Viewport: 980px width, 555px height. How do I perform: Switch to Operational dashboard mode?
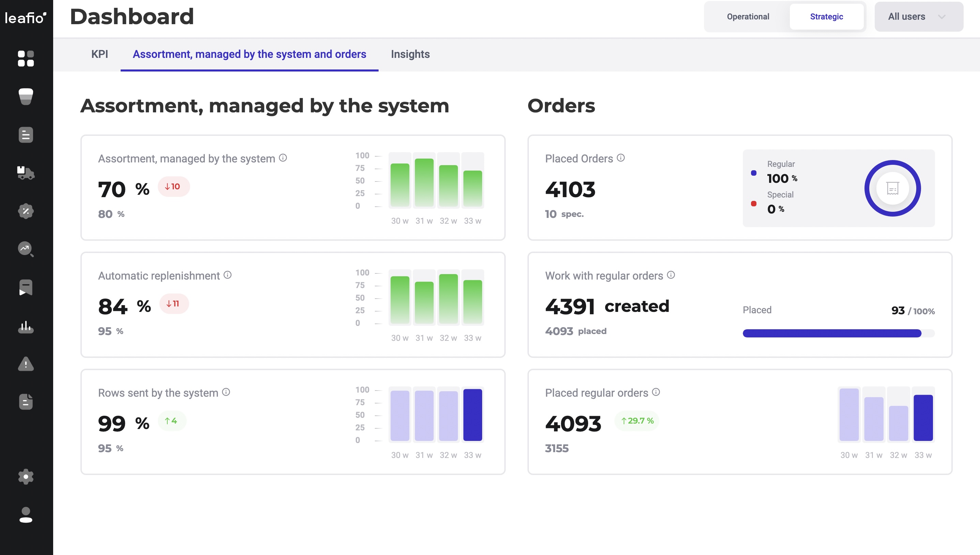point(747,16)
